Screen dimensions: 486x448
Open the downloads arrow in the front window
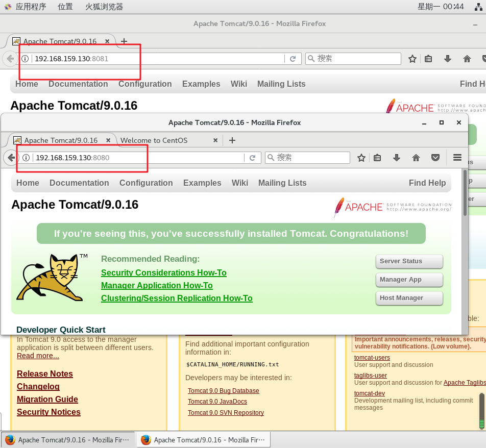(397, 158)
